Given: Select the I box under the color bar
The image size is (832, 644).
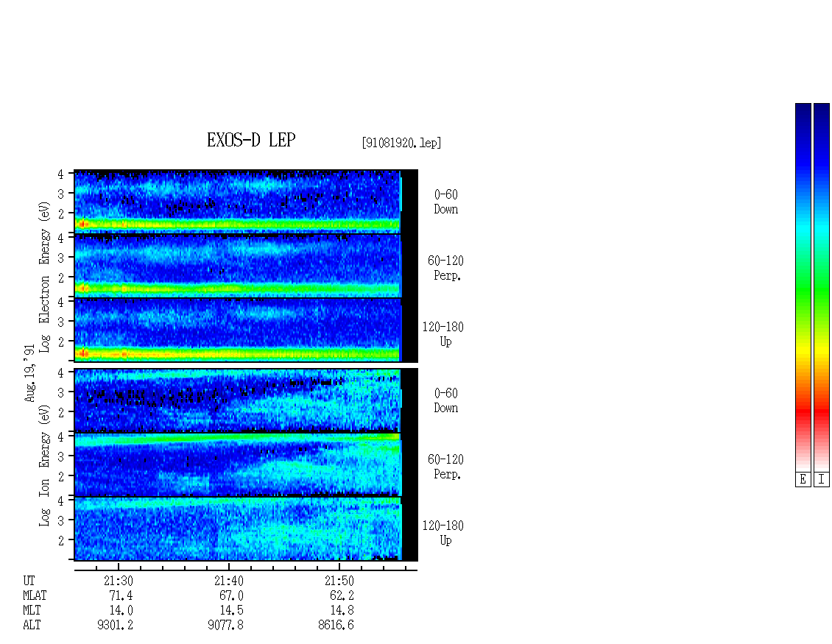Looking at the screenshot, I should 822,480.
